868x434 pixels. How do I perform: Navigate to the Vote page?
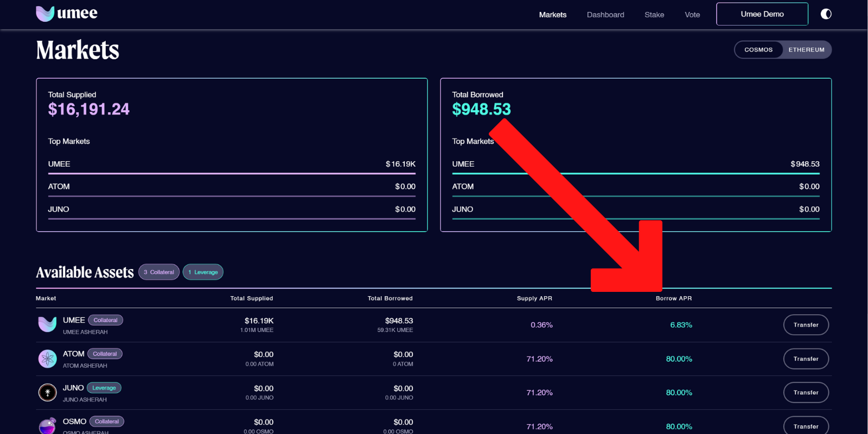(692, 15)
